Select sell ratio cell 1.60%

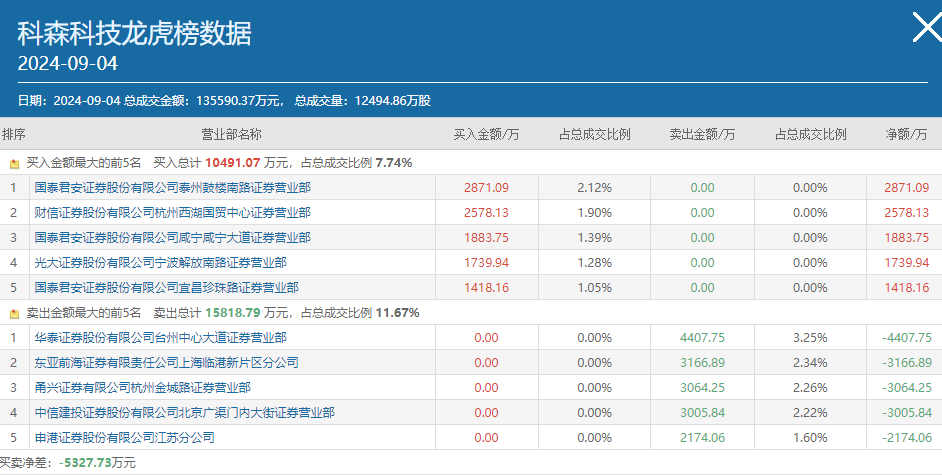(x=810, y=438)
